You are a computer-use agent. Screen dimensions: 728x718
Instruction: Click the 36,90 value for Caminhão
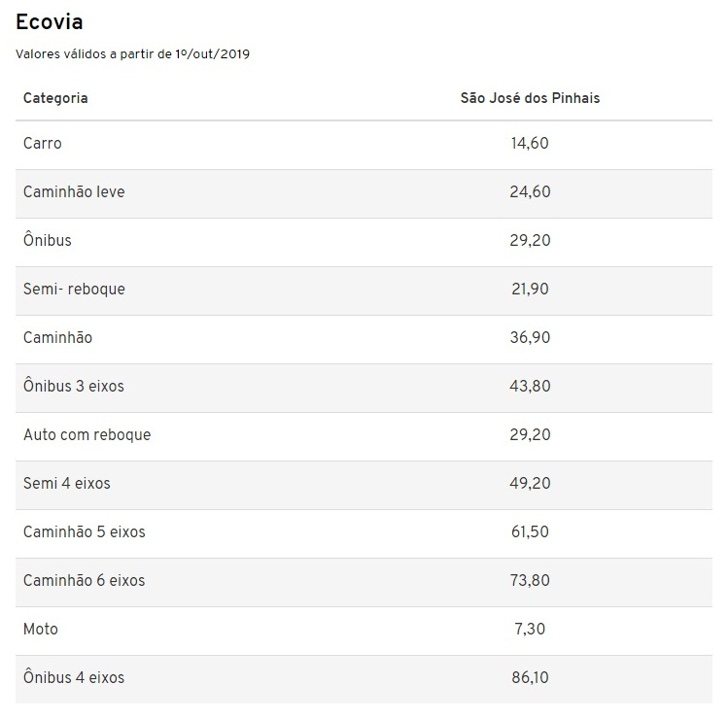[x=530, y=338]
